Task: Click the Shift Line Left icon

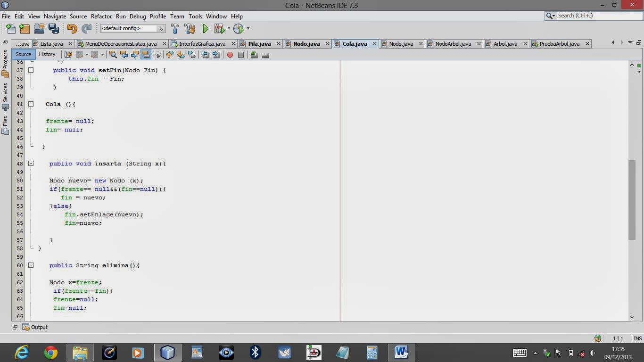Action: [206, 55]
